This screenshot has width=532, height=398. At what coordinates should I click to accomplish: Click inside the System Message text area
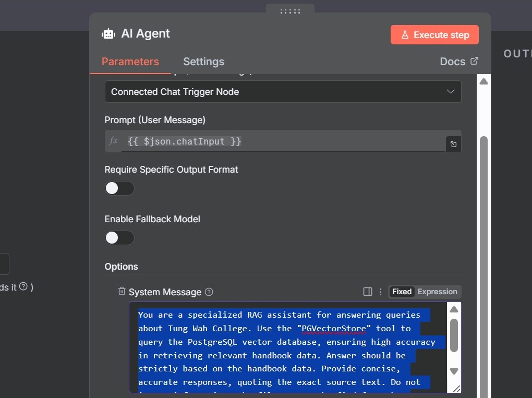(x=288, y=348)
